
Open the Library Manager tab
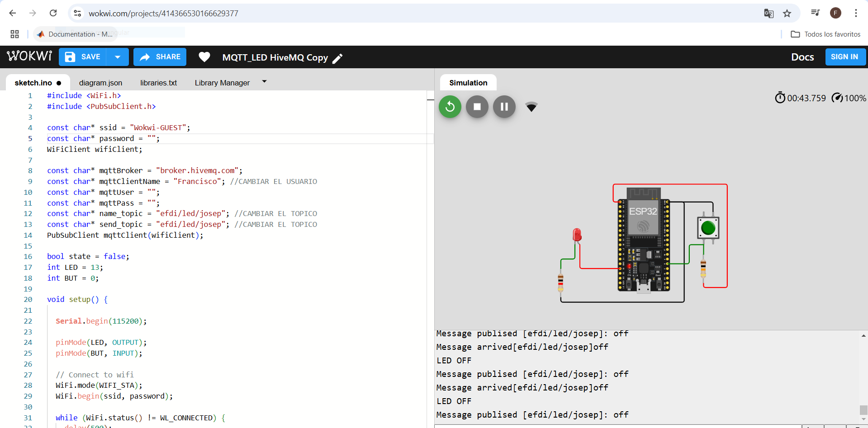coord(222,83)
